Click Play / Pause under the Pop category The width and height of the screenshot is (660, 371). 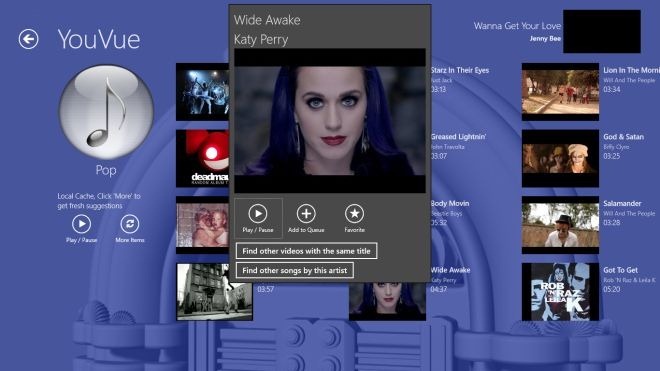(x=81, y=224)
